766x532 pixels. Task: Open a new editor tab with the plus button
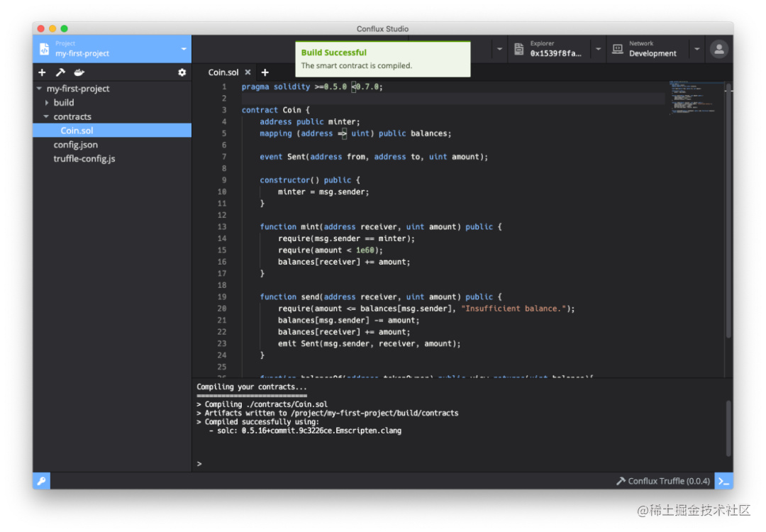click(x=265, y=72)
